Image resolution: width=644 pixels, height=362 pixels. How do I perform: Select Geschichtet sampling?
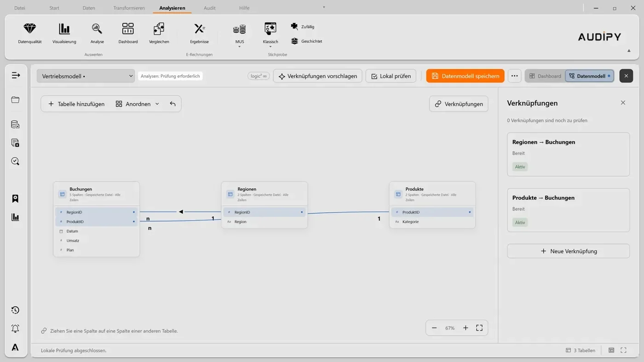point(306,41)
